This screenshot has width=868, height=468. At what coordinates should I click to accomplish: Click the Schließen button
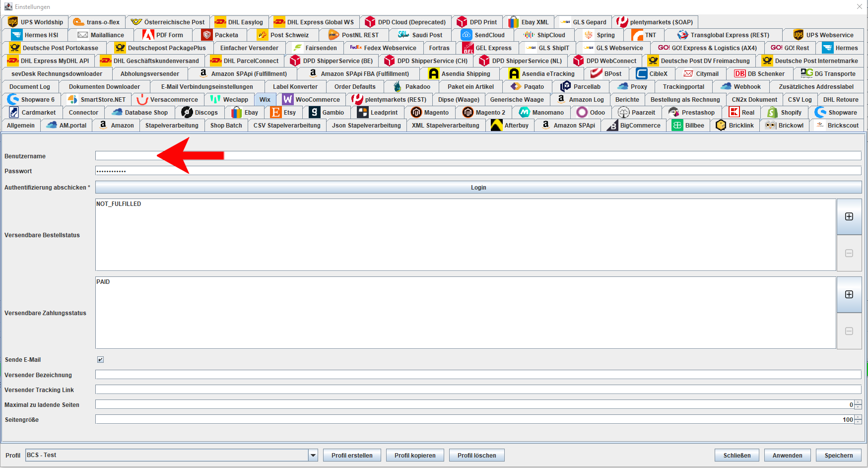click(737, 455)
